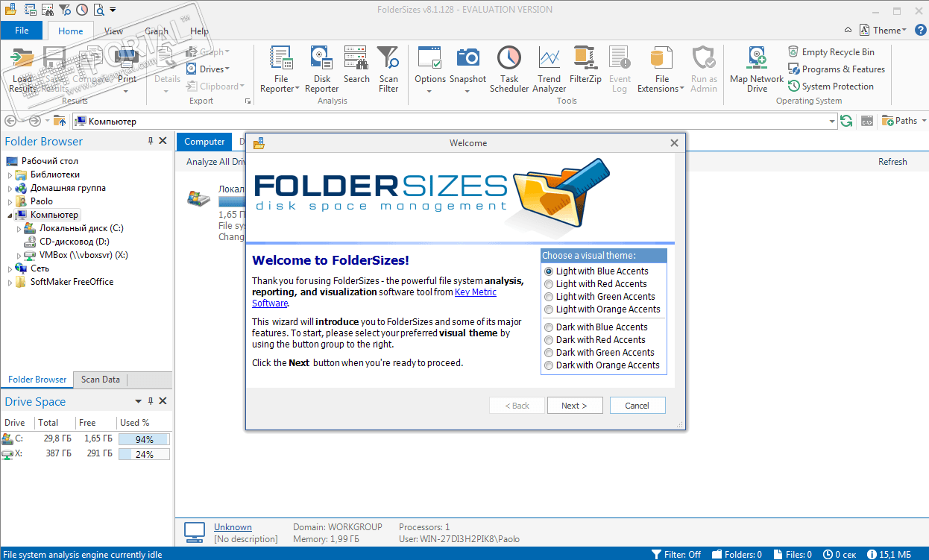Click the Refresh link in Computer view

(x=892, y=162)
